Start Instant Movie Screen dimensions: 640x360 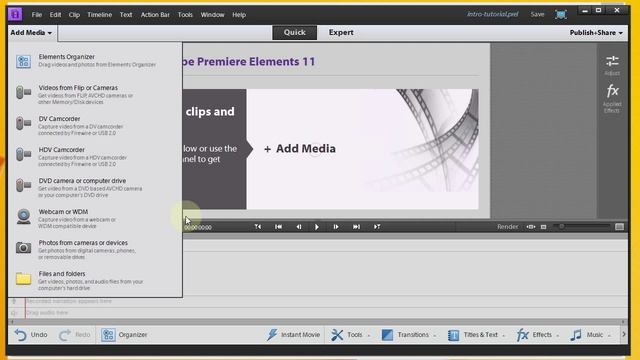pos(293,335)
